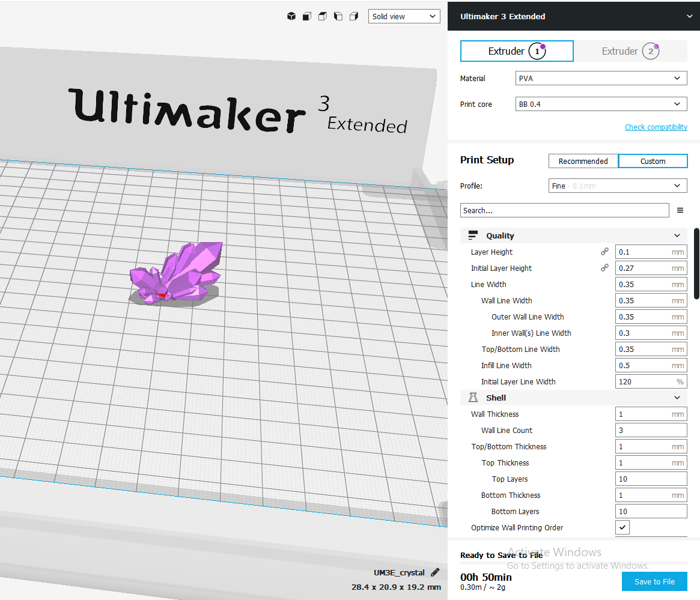
Task: Click the settings list scrollbar
Action: click(696, 264)
